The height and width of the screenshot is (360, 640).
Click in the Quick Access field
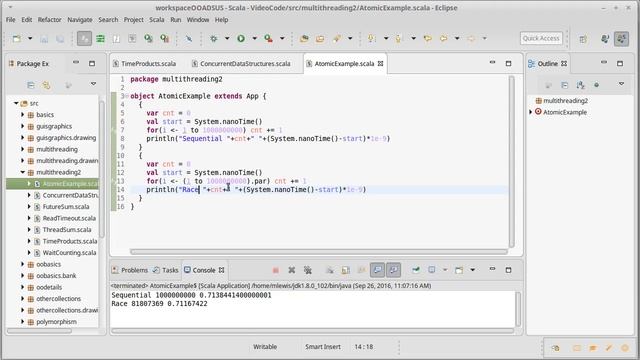tap(541, 38)
